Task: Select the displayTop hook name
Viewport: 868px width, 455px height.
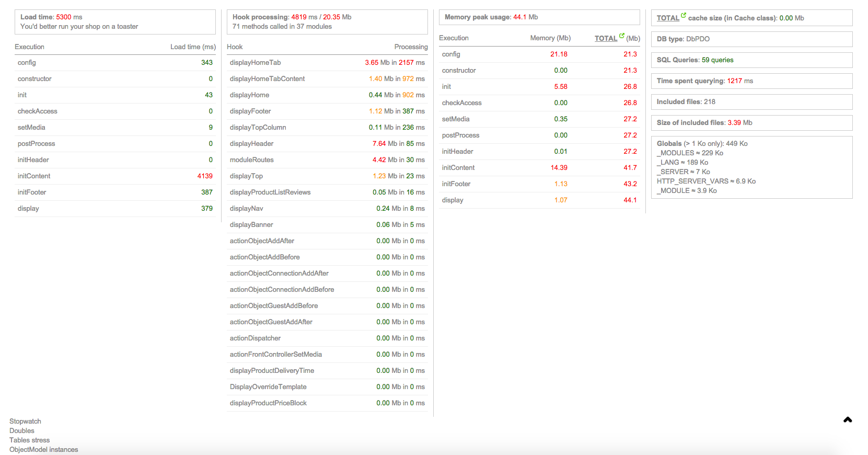Action: 246,176
